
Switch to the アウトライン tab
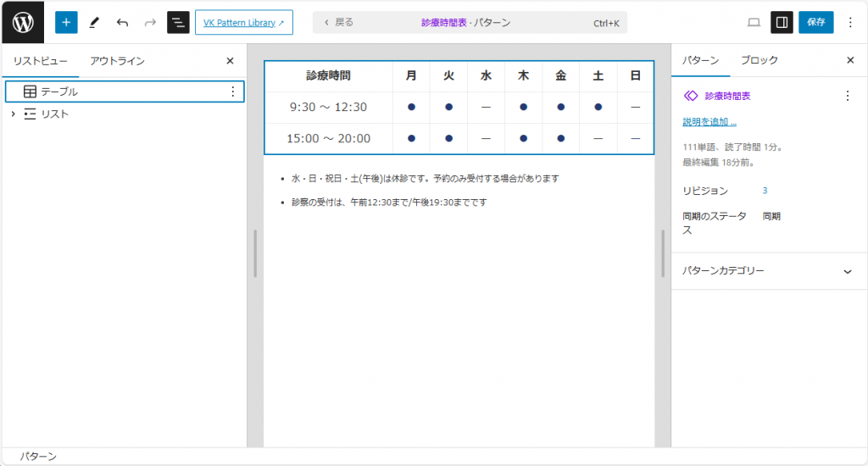tap(117, 61)
